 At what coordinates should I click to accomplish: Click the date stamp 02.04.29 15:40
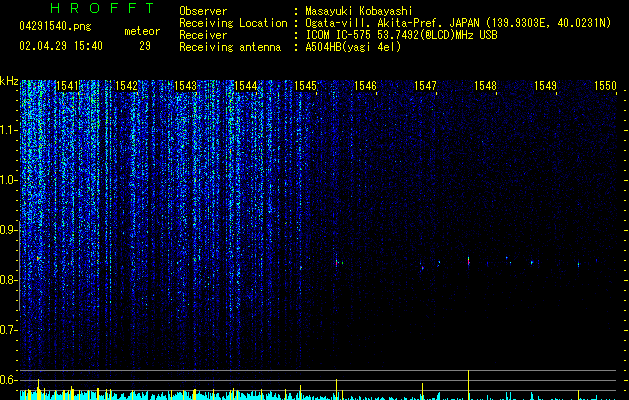pyautogui.click(x=61, y=46)
